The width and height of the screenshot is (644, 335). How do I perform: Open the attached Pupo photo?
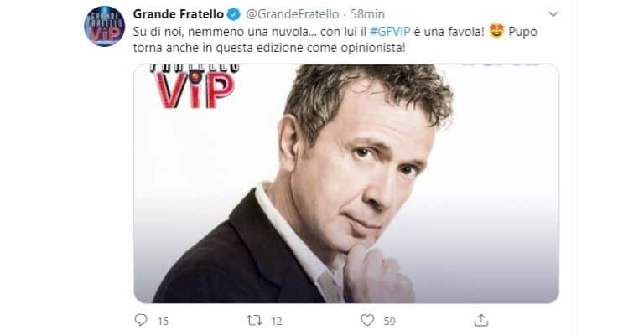[345, 183]
